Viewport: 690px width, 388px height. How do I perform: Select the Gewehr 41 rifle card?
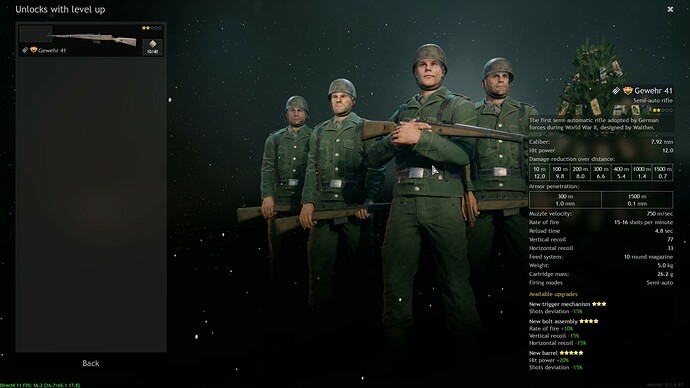91,40
